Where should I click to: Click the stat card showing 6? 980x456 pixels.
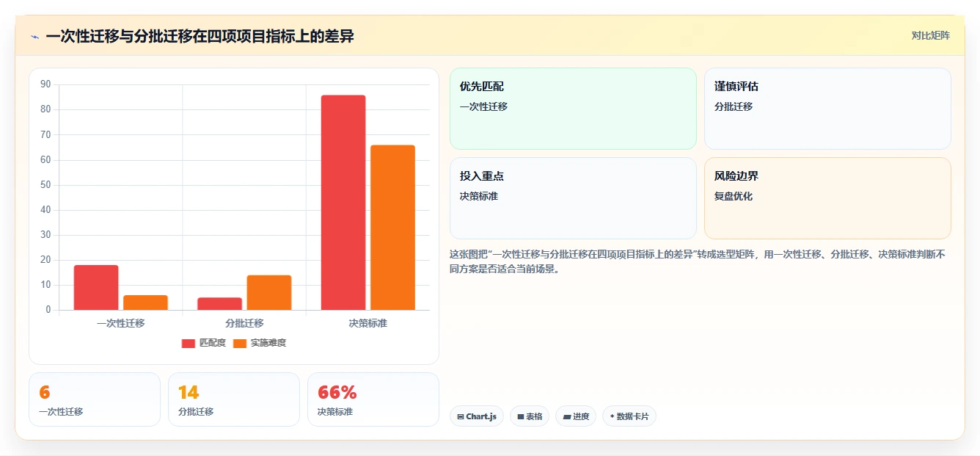(95, 399)
